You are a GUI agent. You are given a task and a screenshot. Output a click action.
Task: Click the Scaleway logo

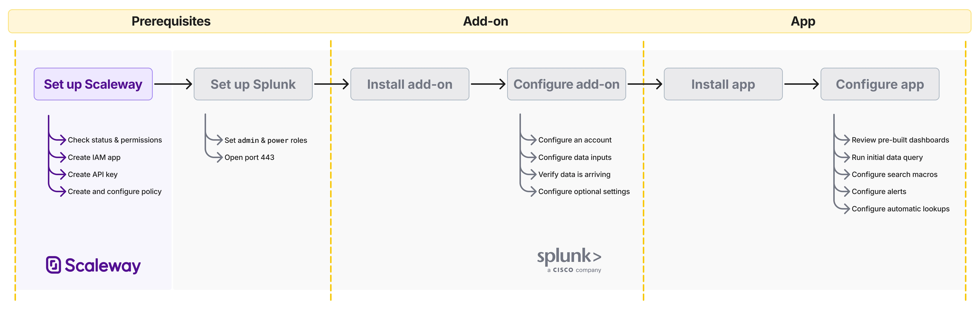(x=93, y=265)
